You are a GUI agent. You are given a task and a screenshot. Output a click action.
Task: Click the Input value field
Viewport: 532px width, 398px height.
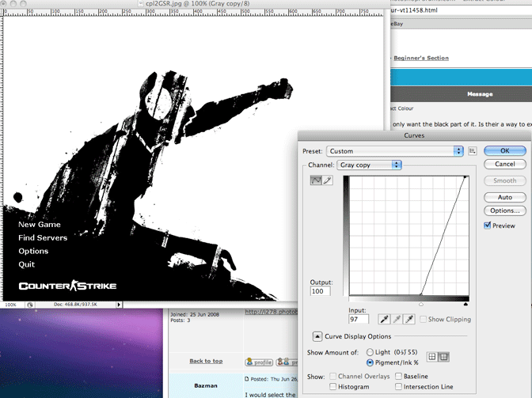click(359, 320)
